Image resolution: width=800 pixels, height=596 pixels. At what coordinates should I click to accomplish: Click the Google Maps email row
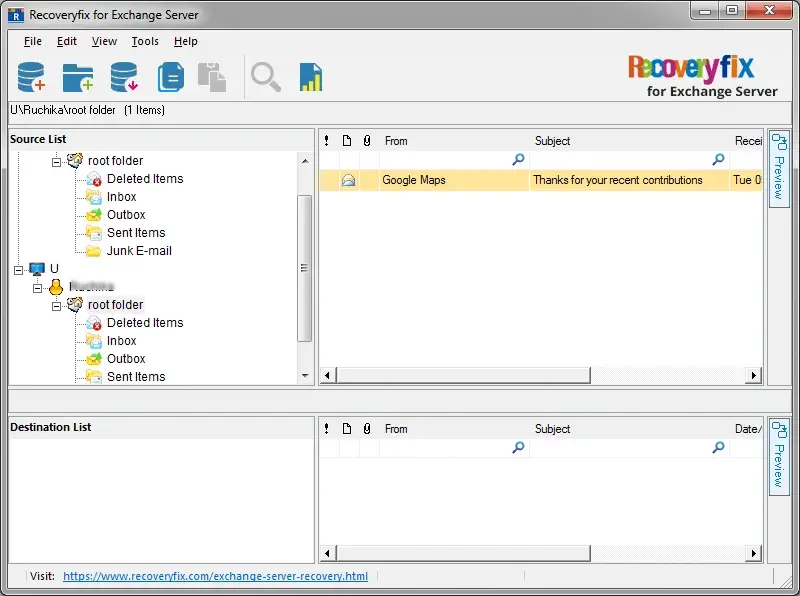coord(541,180)
